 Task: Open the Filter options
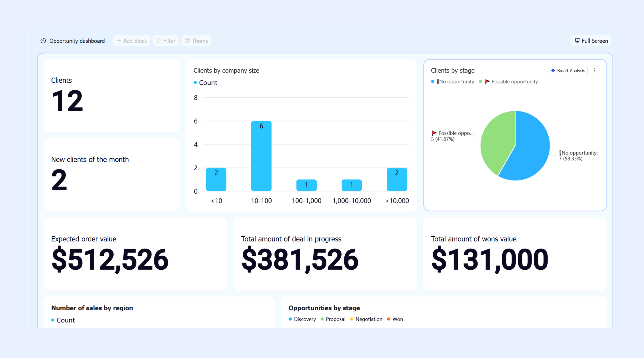(x=166, y=41)
